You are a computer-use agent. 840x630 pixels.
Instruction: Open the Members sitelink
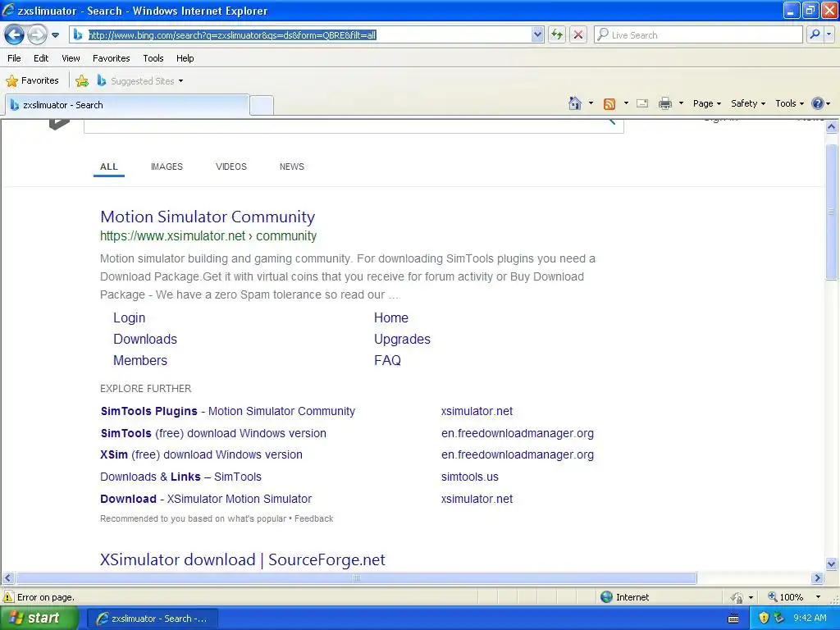(139, 361)
